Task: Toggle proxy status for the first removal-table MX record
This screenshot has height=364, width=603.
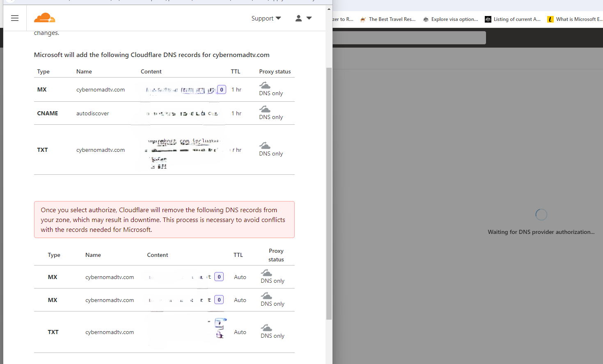Action: (266, 272)
